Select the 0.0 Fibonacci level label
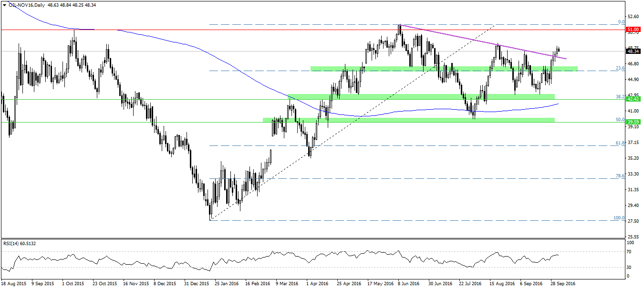This screenshot has height=289, width=644. (x=622, y=22)
